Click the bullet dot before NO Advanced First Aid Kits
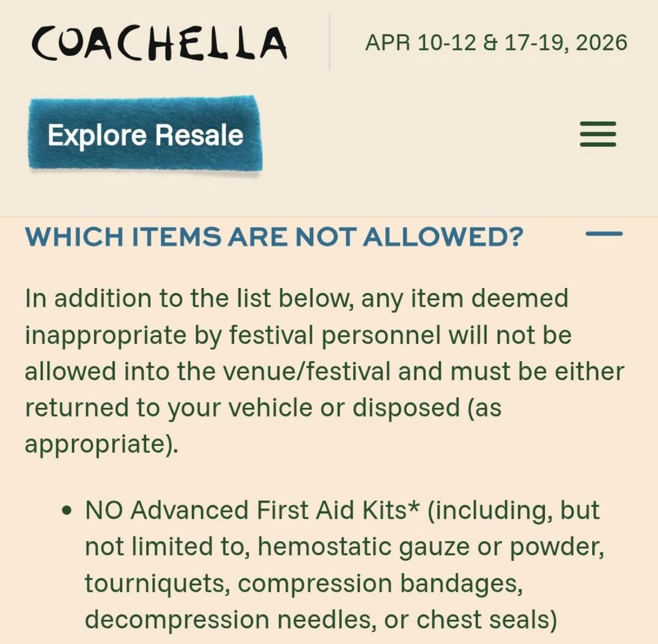The height and width of the screenshot is (644, 658). click(x=67, y=511)
